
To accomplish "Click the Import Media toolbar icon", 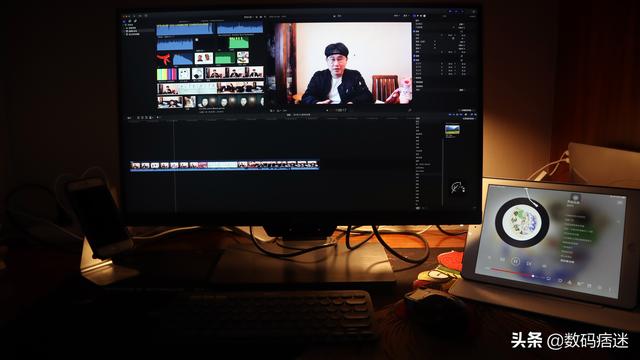I will pyautogui.click(x=133, y=16).
